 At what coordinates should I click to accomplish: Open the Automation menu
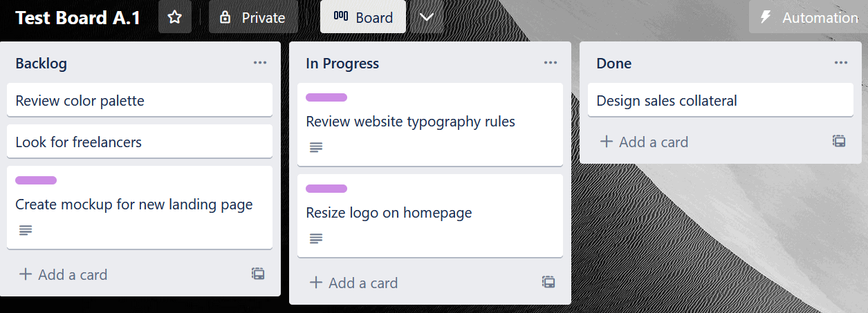point(809,17)
